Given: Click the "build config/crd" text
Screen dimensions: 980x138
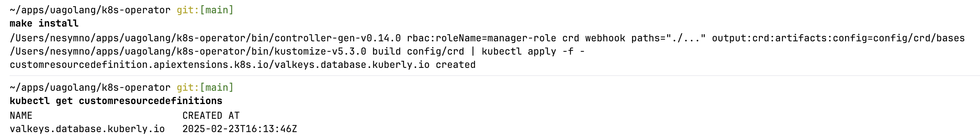Looking at the screenshot, I should click(418, 52).
